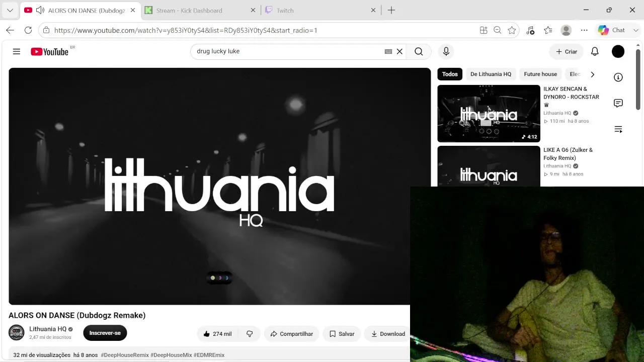The width and height of the screenshot is (644, 362).
Task: Close the Twitch tab
Action: [373, 10]
